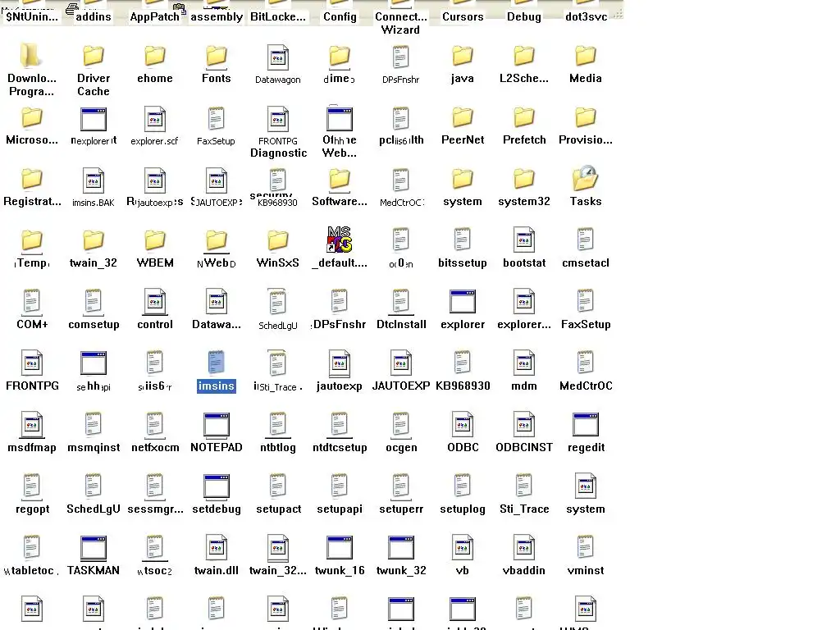Screen dimensions: 840x630
Task: Select the "comsetup" file name
Action: [94, 325]
